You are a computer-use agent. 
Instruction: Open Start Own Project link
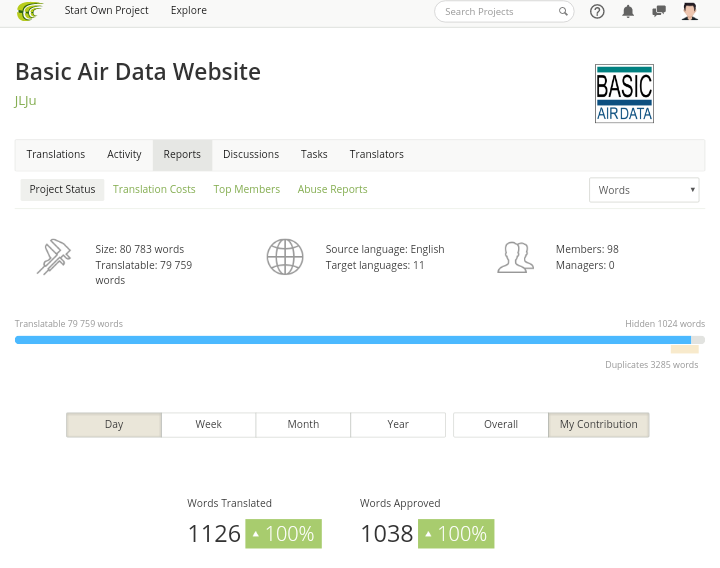(x=107, y=11)
